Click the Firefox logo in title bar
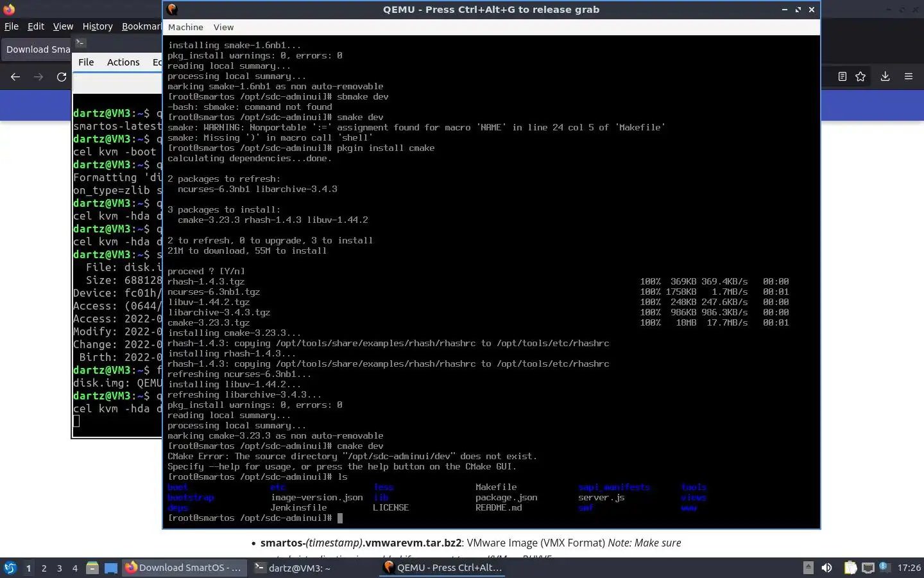Viewport: 924px width, 578px height. pos(9,10)
